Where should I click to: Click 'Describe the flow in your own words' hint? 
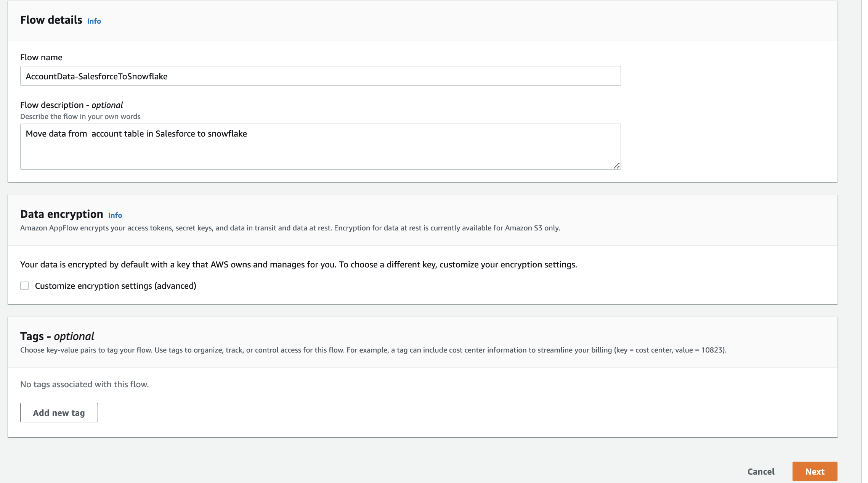point(80,116)
